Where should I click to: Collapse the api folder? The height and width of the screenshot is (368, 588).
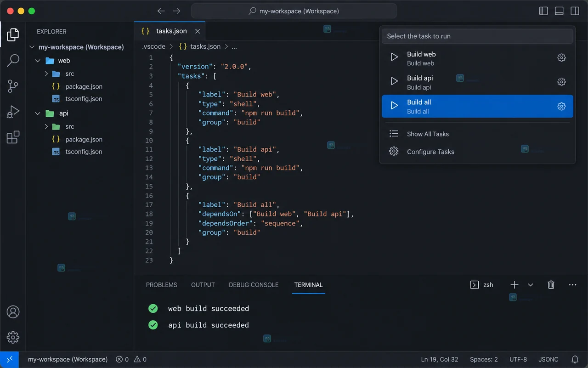pyautogui.click(x=38, y=113)
